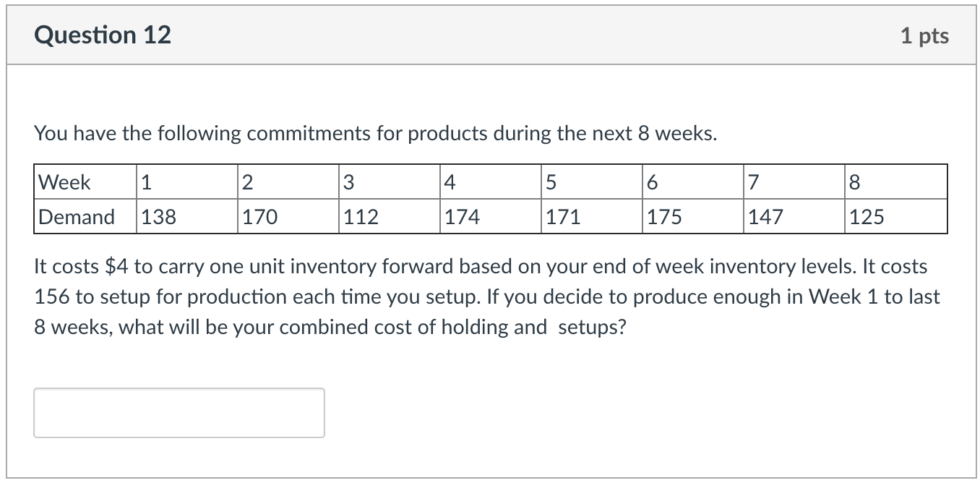Viewport: 980px width, 483px height.
Task: Select the Week row header cell
Action: (85, 182)
